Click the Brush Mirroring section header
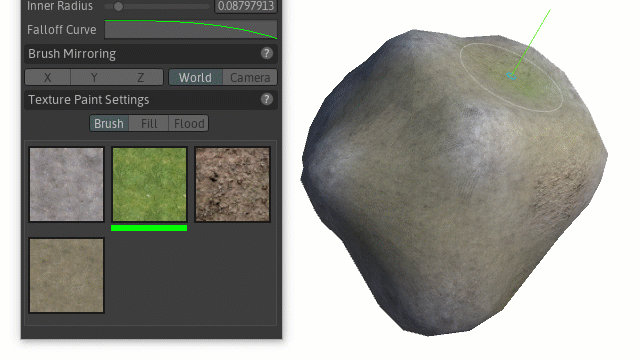640x360 pixels. 151,54
